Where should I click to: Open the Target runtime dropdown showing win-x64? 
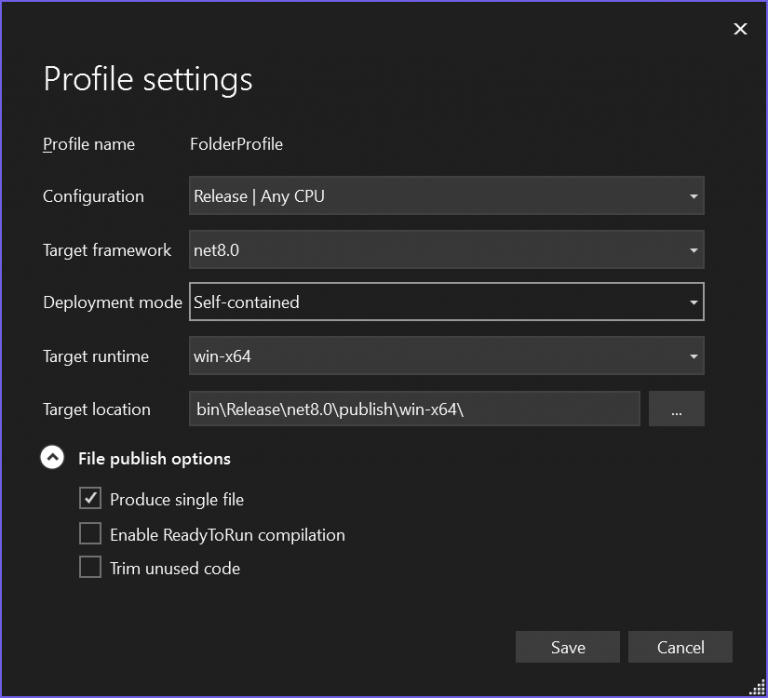(x=446, y=356)
